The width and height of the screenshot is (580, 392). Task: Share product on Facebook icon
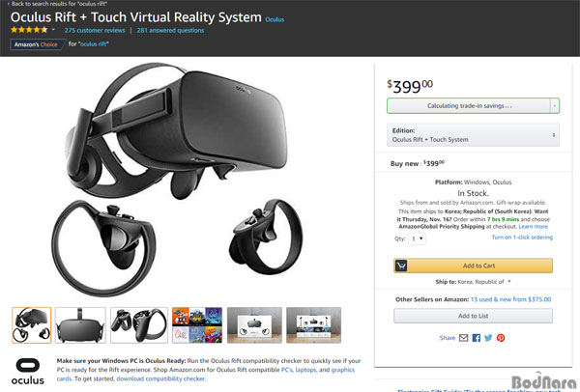(477, 338)
